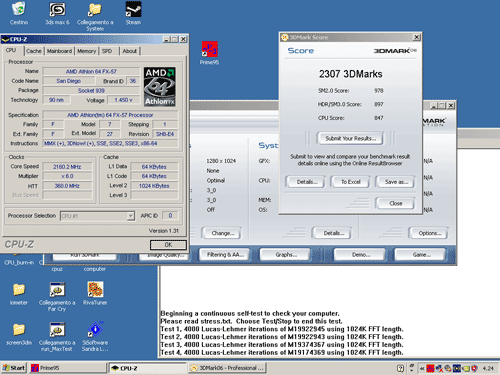Click the Voltage value 1.450 v
This screenshot has width=500, height=375.
[123, 100]
